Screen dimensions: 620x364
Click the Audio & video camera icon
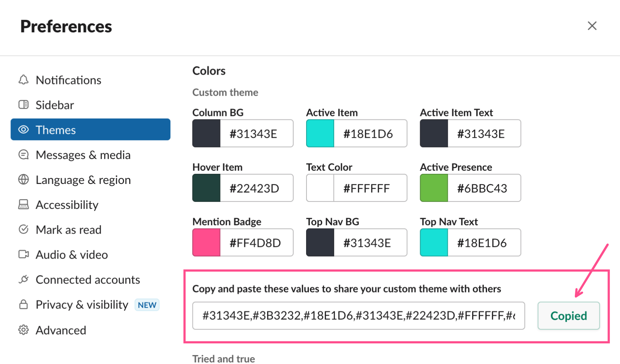[x=24, y=254]
